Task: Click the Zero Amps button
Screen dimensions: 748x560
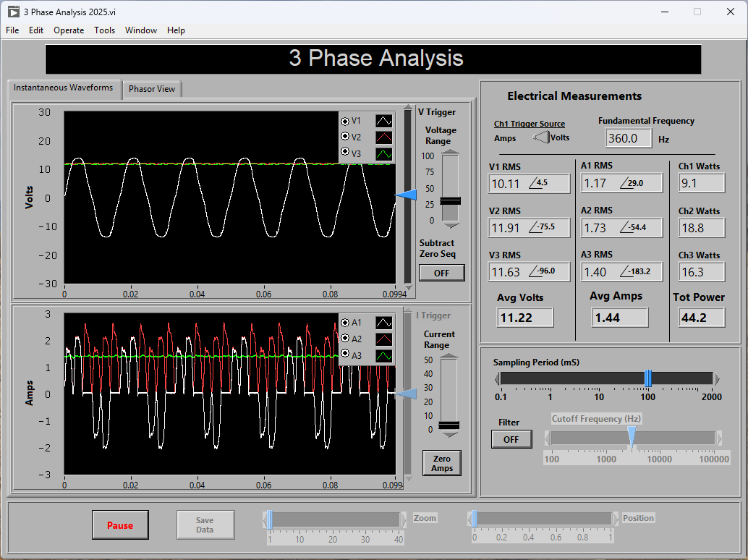Action: 441,463
